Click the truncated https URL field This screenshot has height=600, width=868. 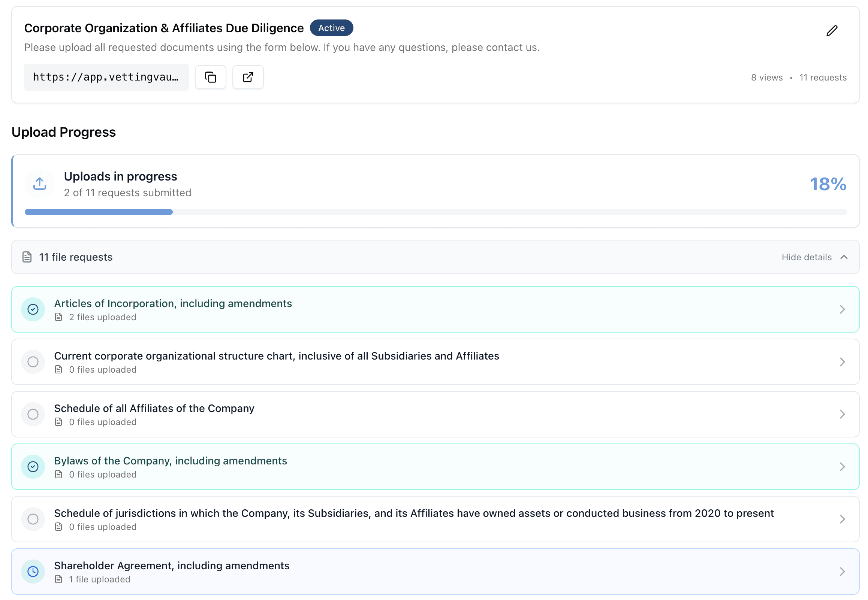(106, 77)
